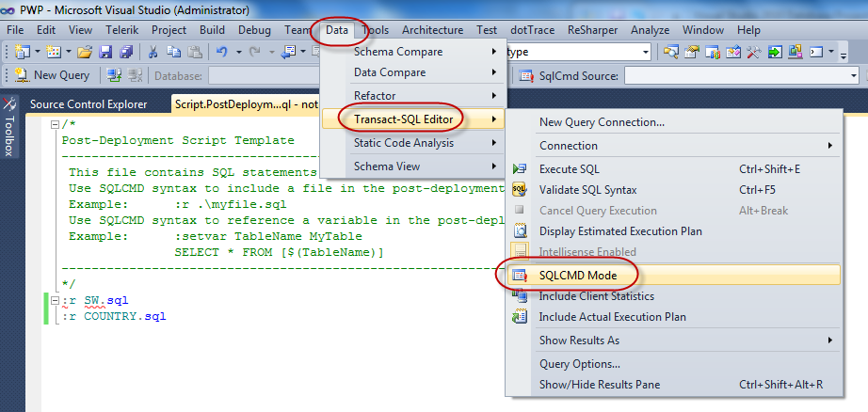The height and width of the screenshot is (412, 868).
Task: Open the Object Browser toolbar icon
Action: tap(733, 52)
